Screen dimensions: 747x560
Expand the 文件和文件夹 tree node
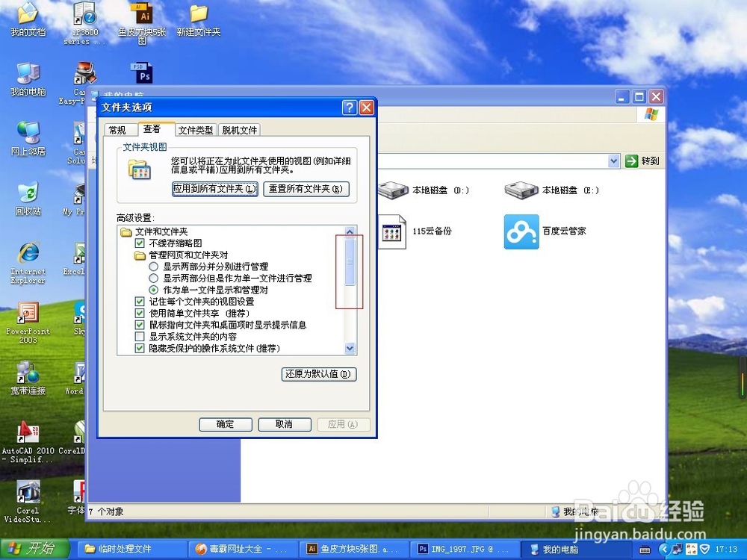[x=125, y=231]
